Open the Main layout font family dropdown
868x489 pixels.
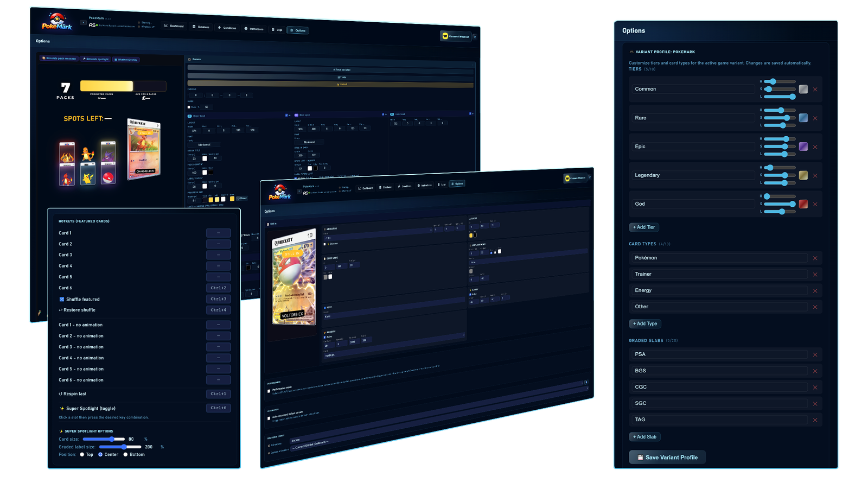point(309,142)
